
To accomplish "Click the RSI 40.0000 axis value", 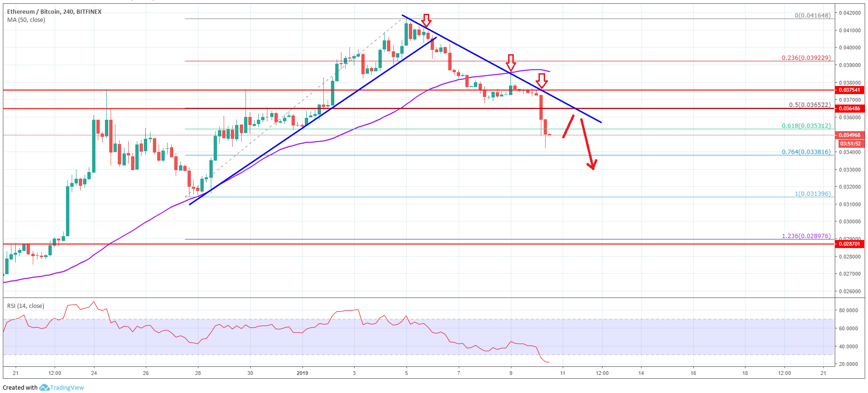I will (849, 346).
